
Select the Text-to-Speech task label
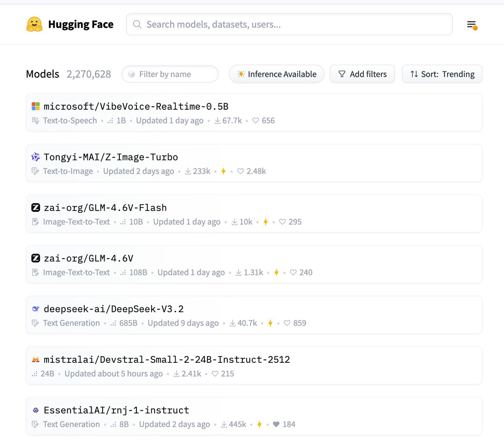[70, 120]
